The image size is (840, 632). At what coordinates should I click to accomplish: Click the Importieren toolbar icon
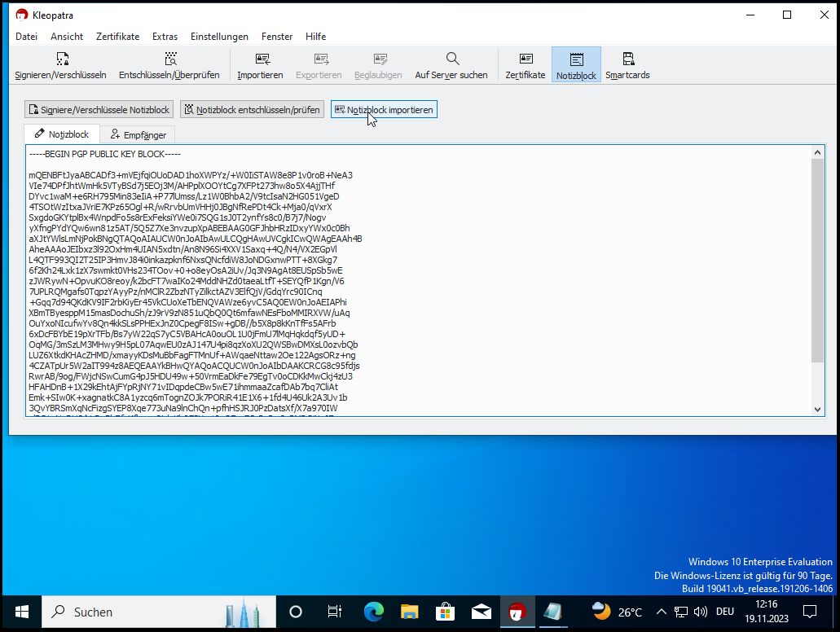261,65
